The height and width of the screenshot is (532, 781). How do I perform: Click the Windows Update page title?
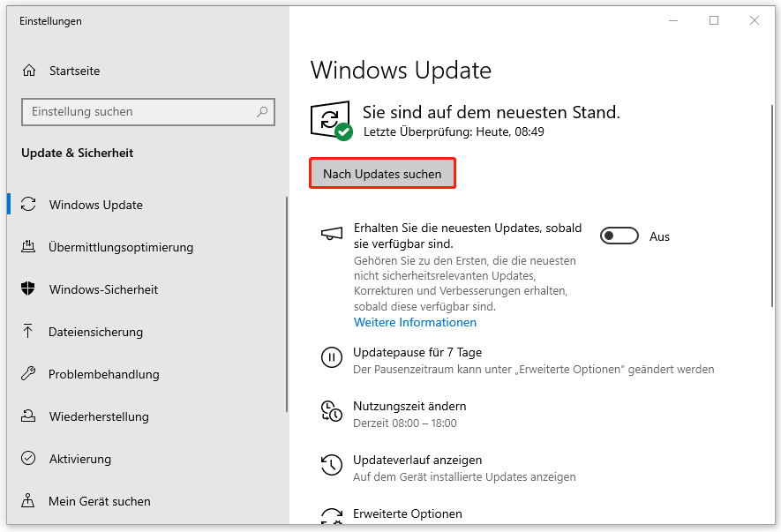click(401, 71)
